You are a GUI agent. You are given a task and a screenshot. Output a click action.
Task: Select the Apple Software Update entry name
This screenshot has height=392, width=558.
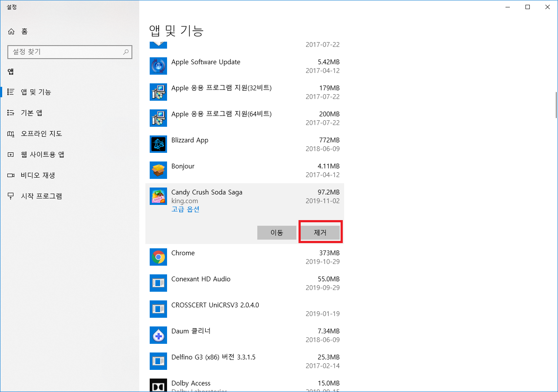(206, 62)
